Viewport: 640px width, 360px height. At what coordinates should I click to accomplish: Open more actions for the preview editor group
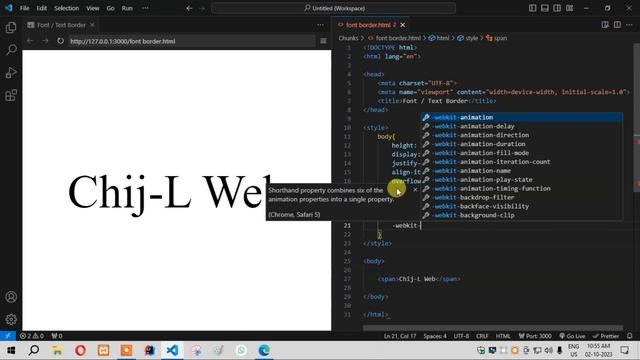pyautogui.click(x=320, y=25)
